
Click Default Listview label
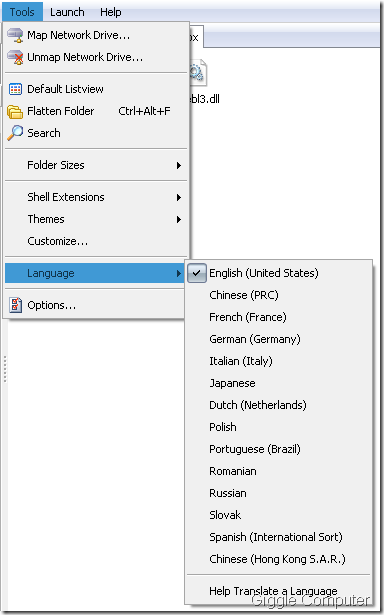(65, 89)
